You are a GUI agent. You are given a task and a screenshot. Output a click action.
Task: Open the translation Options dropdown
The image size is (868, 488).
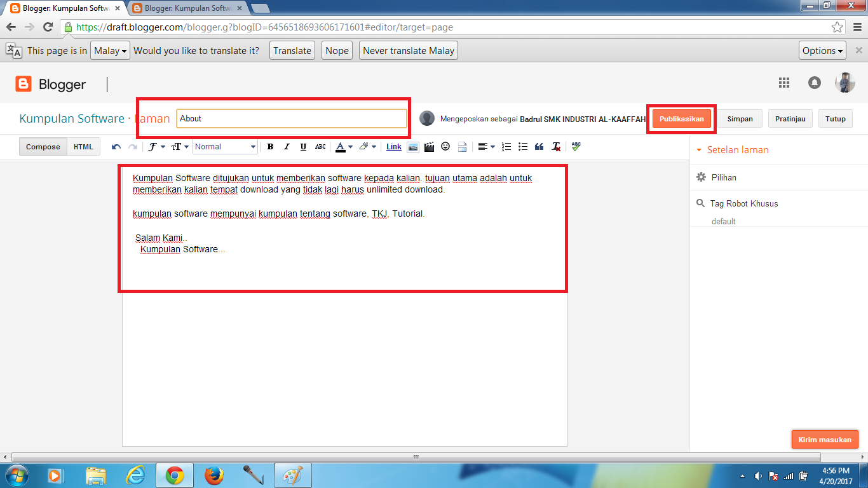click(x=823, y=51)
